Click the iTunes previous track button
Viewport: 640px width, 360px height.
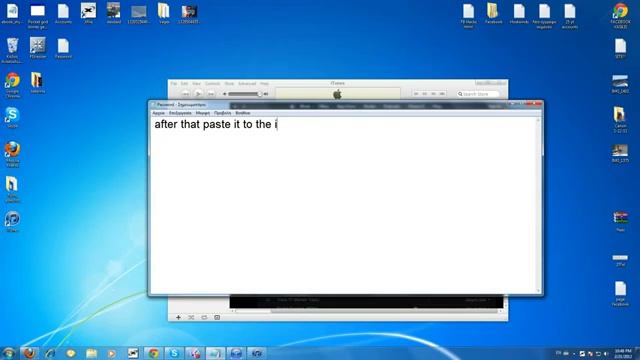pyautogui.click(x=185, y=94)
